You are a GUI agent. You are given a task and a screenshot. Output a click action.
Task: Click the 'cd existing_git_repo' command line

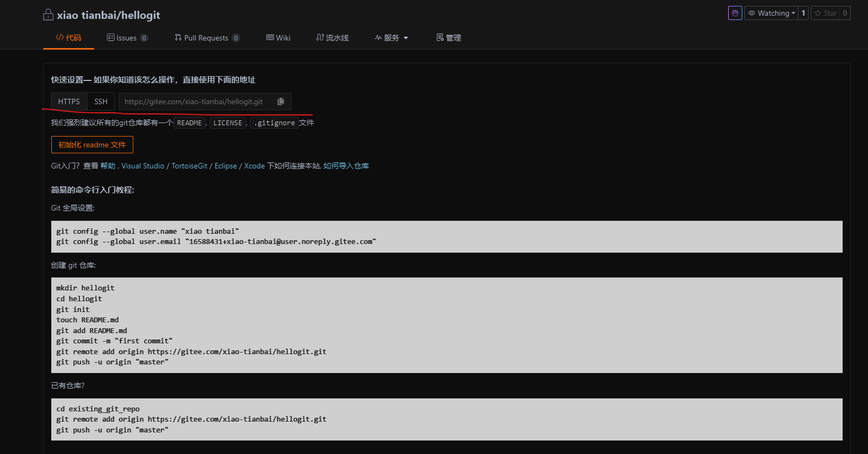tap(98, 409)
